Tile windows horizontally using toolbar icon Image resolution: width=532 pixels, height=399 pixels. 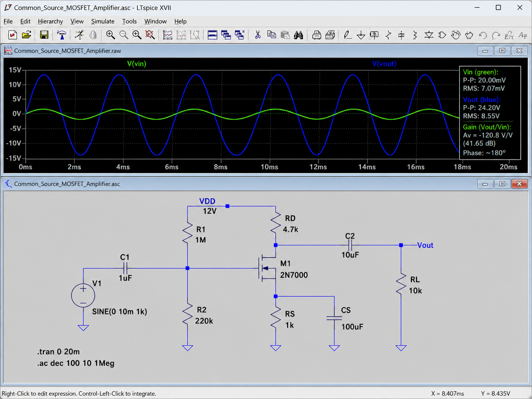pos(212,35)
